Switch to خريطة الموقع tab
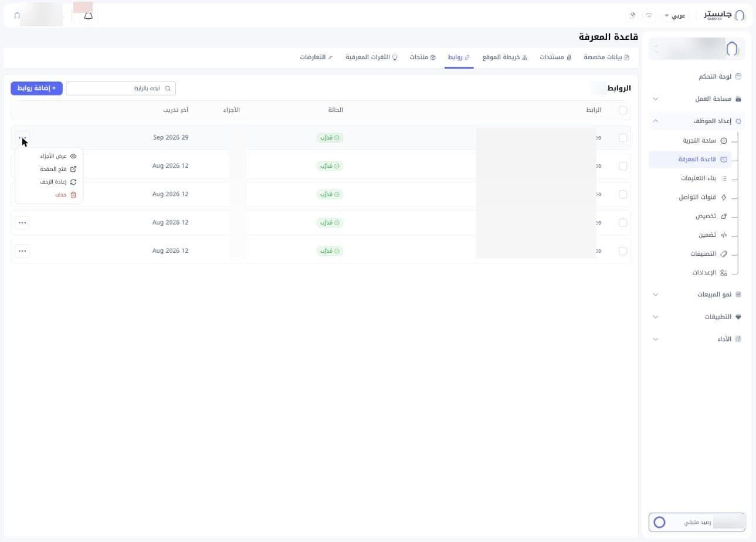 pyautogui.click(x=504, y=57)
